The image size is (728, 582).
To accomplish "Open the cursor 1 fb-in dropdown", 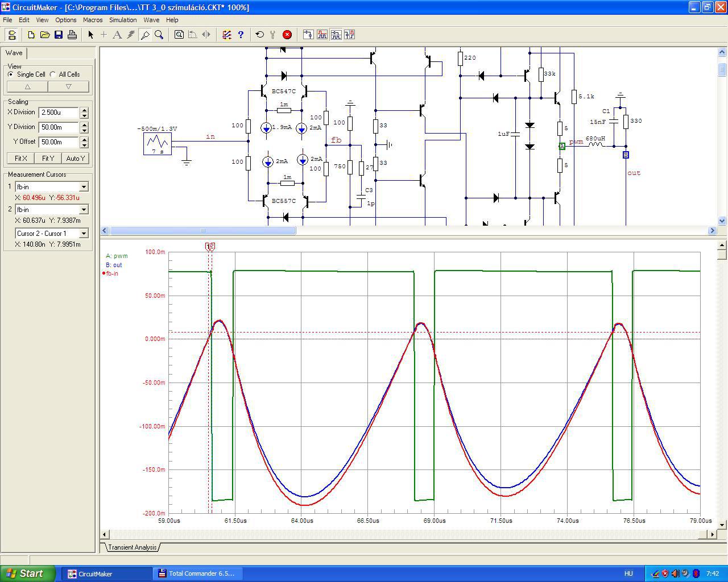I will tap(84, 187).
